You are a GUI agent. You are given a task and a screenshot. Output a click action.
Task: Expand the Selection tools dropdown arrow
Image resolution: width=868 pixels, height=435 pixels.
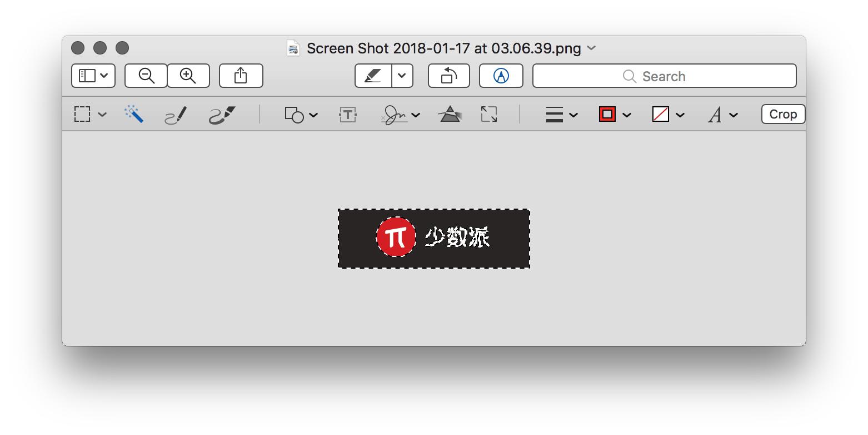(102, 115)
